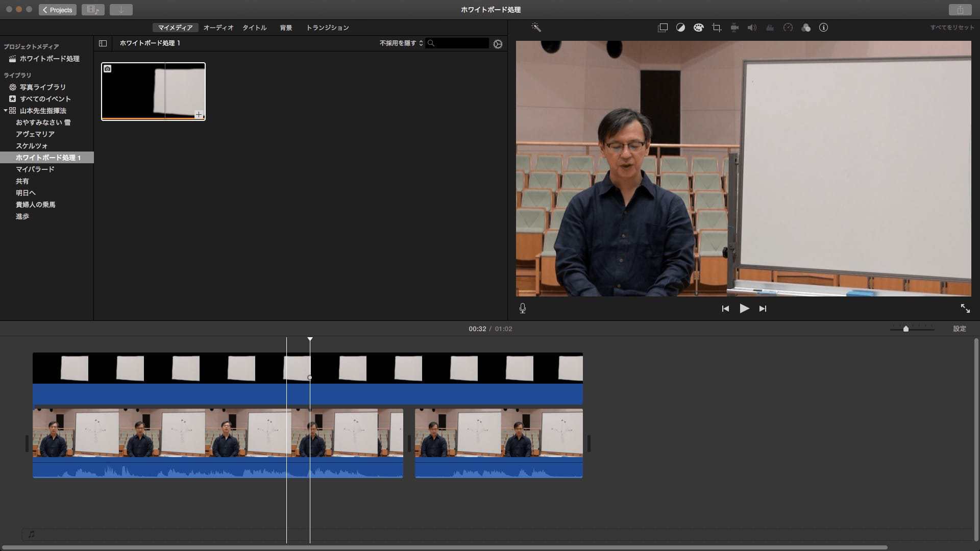This screenshot has height=551, width=980.
Task: Click the voiceover microphone icon
Action: (523, 308)
